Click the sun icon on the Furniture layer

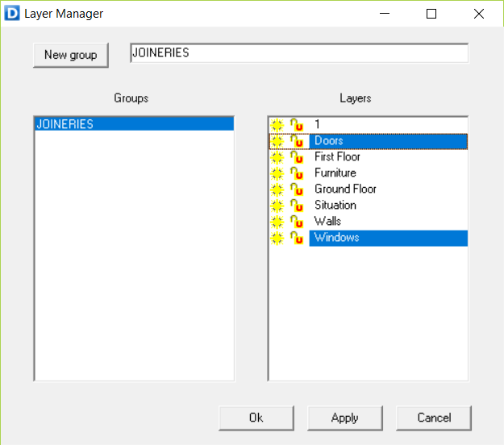[x=277, y=173]
